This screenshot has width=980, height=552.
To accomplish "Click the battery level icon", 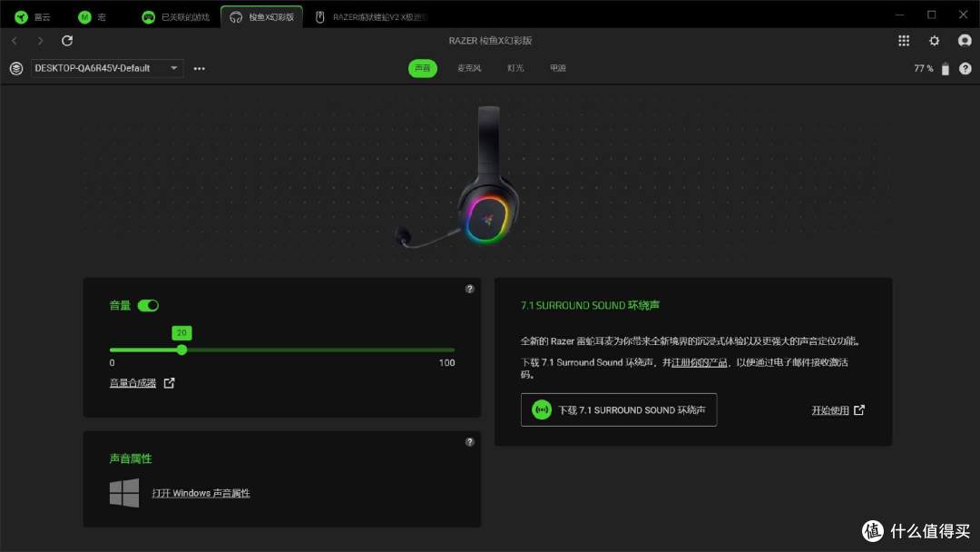I will tap(945, 69).
